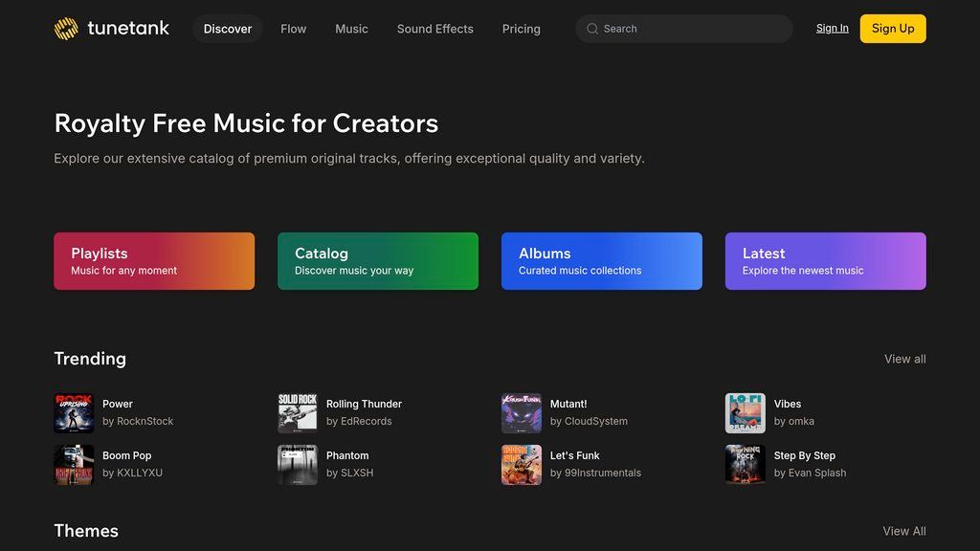
Task: Open the track title Vibes
Action: (787, 405)
